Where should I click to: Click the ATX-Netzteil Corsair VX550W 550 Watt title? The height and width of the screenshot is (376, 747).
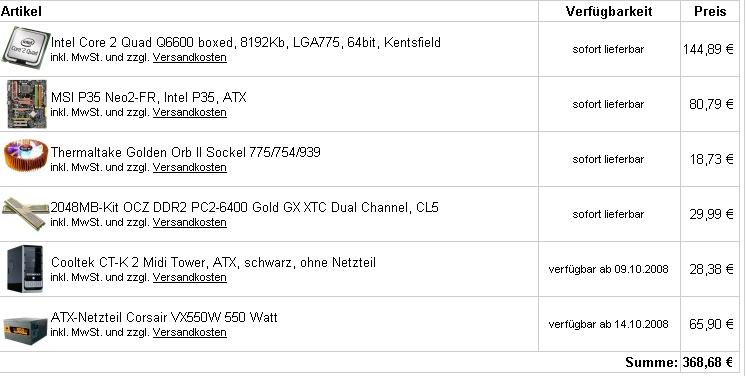[164, 317]
